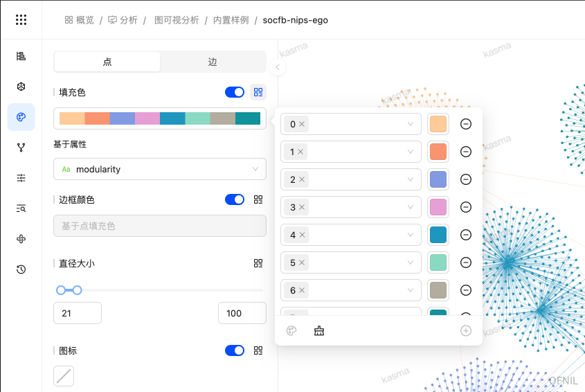Open the history clock sidebar icon

(21, 269)
